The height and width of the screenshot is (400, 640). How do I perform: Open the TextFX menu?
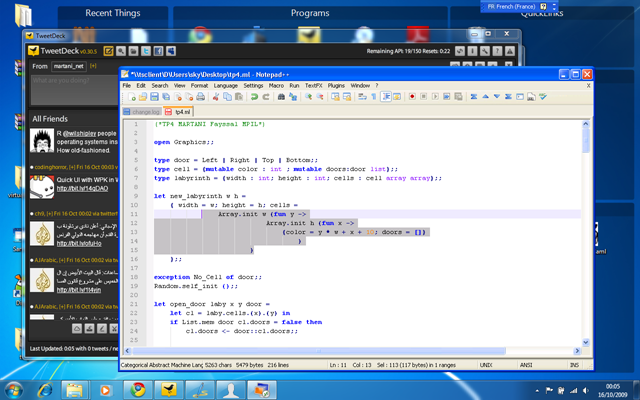coord(313,85)
